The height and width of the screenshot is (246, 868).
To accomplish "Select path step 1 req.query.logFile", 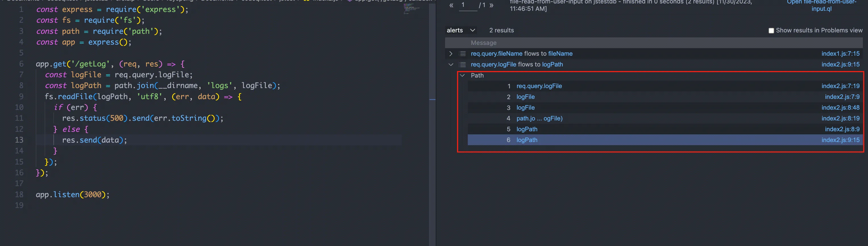I will point(539,86).
